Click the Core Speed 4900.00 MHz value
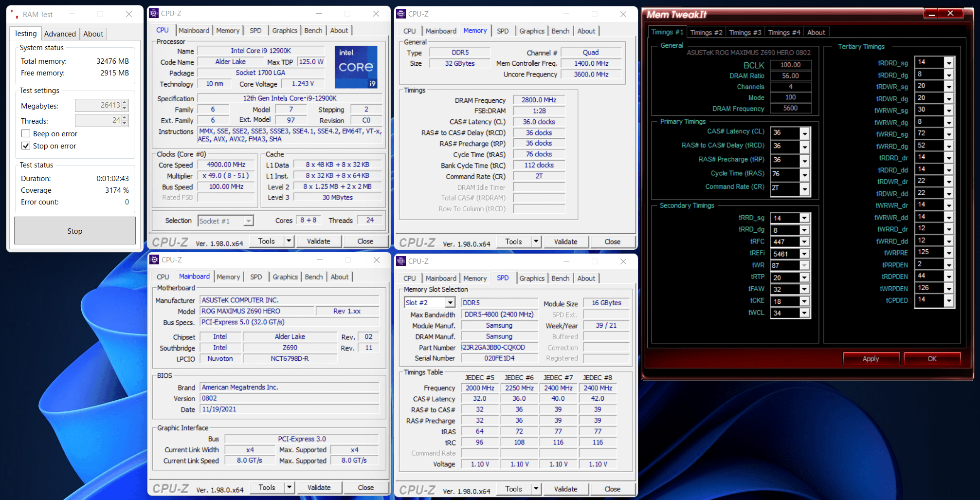The width and height of the screenshot is (980, 500). (x=226, y=165)
